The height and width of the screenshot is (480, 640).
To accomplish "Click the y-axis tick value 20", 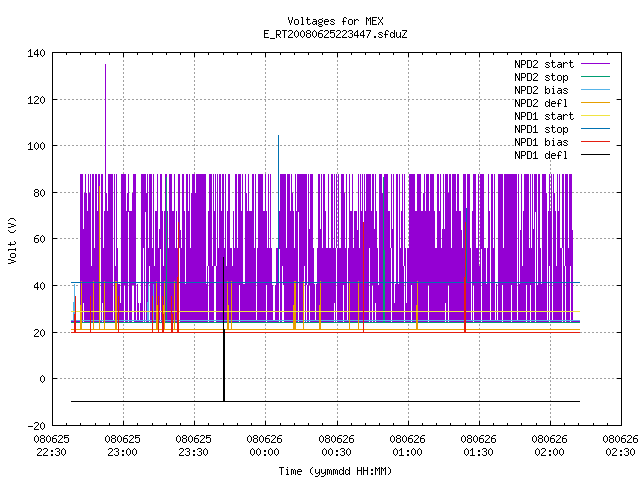I will 40,333.
